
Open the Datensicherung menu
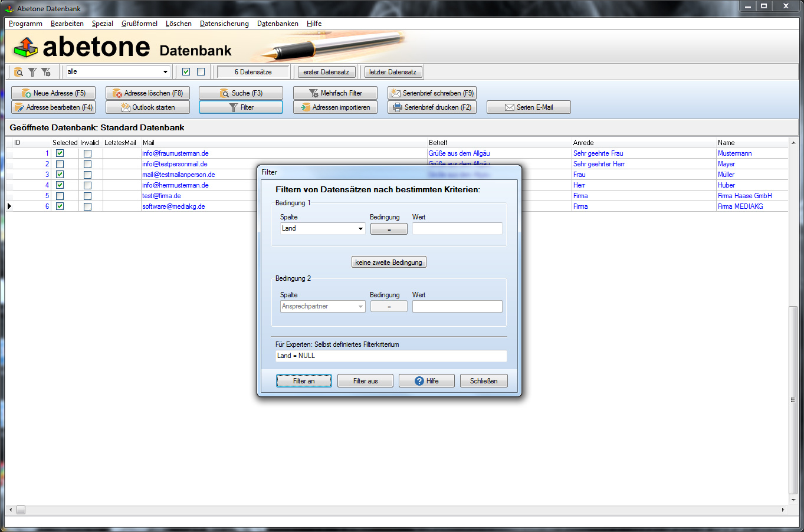point(224,24)
